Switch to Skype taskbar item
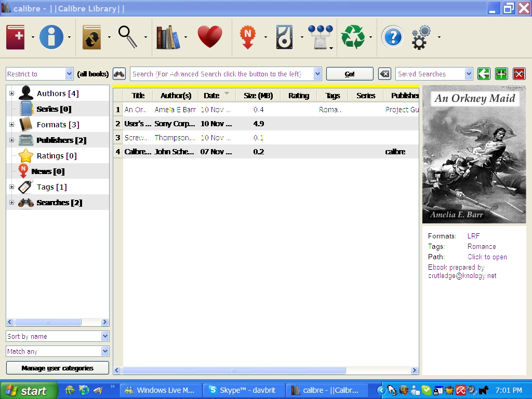 244,391
